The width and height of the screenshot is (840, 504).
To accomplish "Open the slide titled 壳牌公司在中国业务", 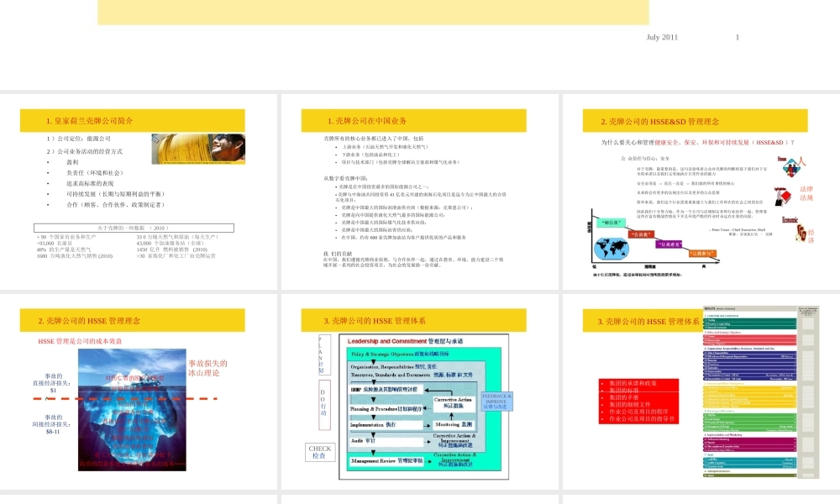I will [417, 122].
